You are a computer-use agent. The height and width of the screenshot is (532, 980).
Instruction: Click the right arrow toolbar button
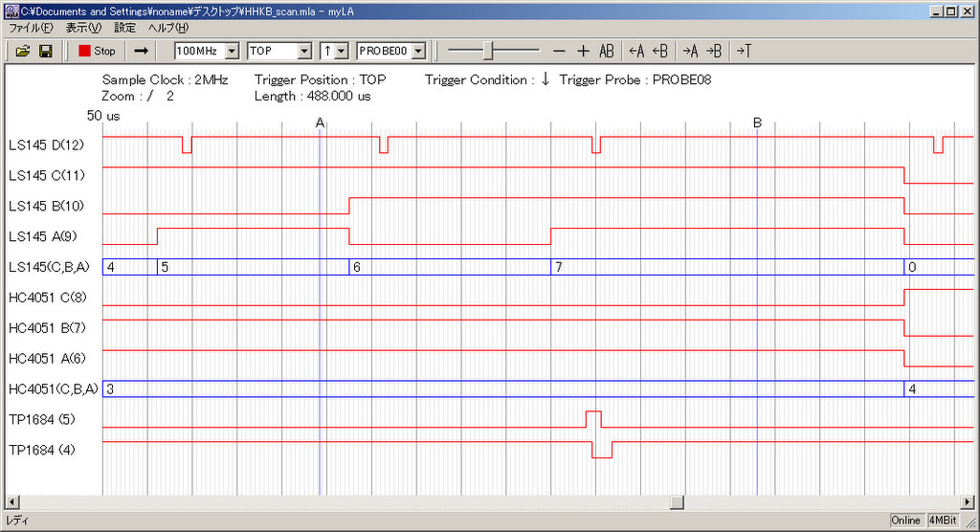point(141,51)
